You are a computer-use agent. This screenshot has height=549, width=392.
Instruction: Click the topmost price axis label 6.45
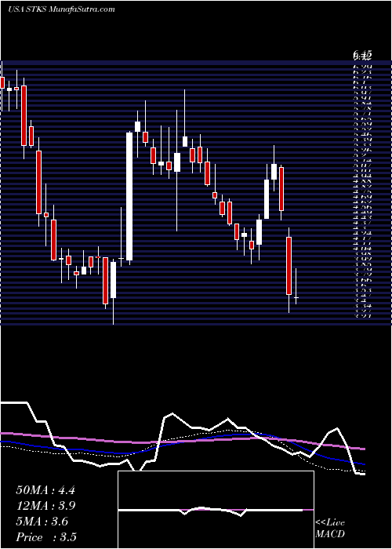coord(362,55)
